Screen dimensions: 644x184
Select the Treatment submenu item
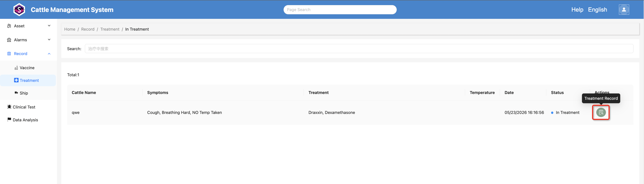[x=28, y=80]
